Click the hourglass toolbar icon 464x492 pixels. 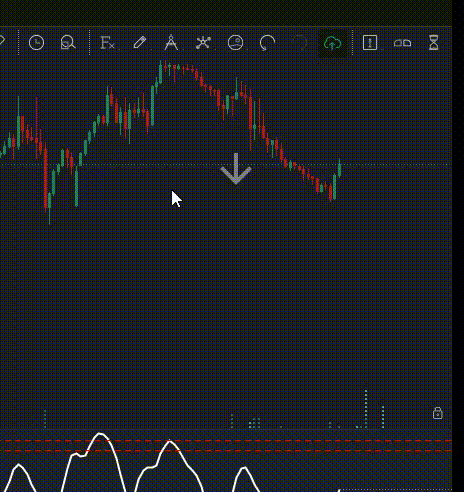coord(434,42)
